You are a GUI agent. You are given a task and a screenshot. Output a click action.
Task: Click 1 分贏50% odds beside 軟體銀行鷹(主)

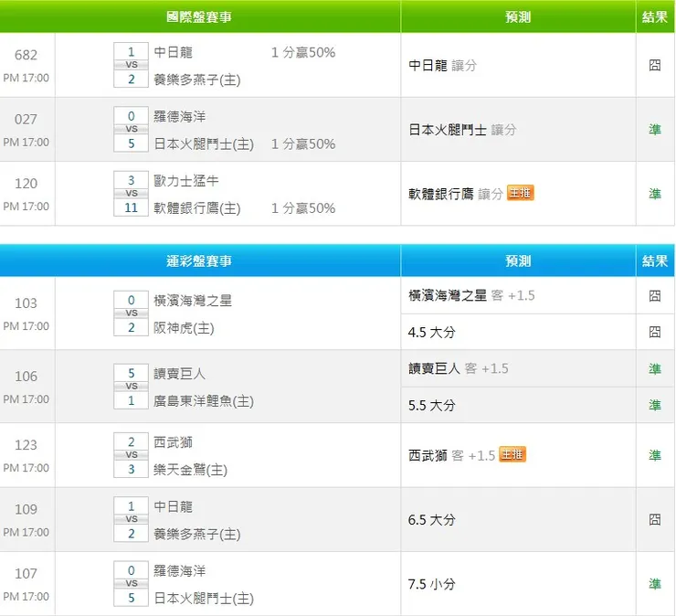303,208
